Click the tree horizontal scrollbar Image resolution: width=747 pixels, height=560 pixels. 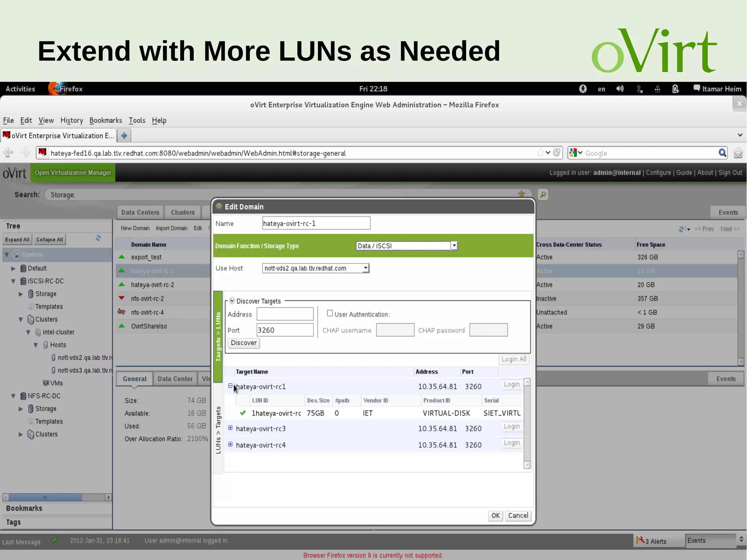pos(45,497)
